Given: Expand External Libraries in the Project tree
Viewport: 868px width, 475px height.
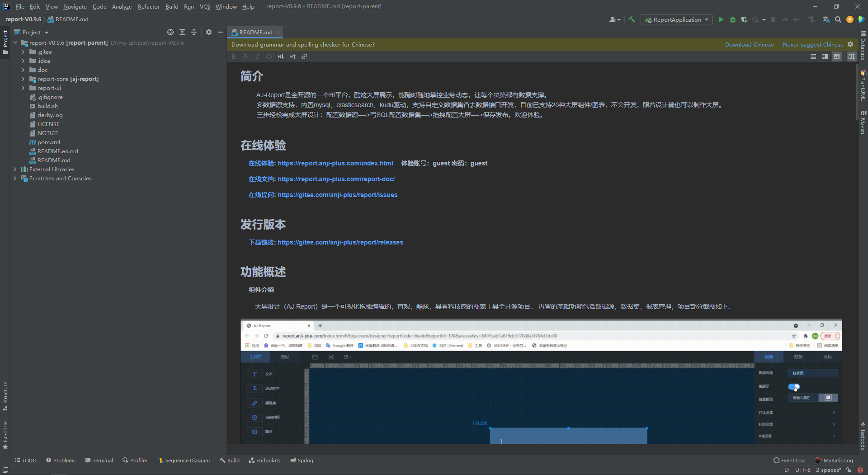Looking at the screenshot, I should [x=14, y=169].
